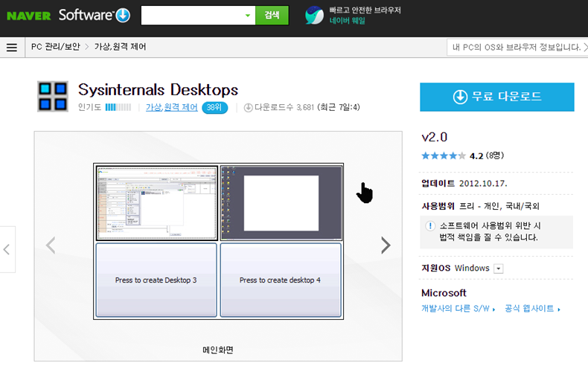
Task: Click the 빠르고 안전한 브라우저 banner text
Action: point(365,10)
